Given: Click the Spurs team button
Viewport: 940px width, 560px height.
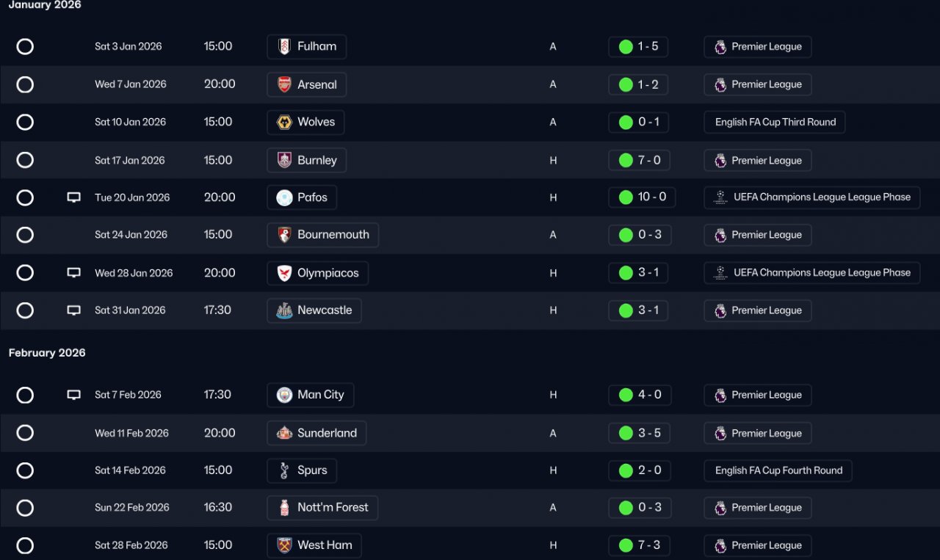Looking at the screenshot, I should click(x=302, y=470).
